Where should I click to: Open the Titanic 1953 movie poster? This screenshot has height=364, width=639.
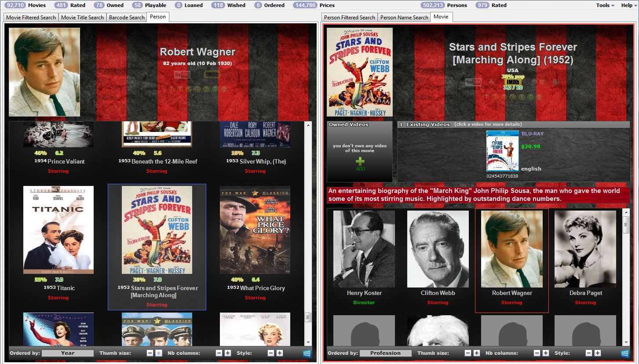pos(58,230)
